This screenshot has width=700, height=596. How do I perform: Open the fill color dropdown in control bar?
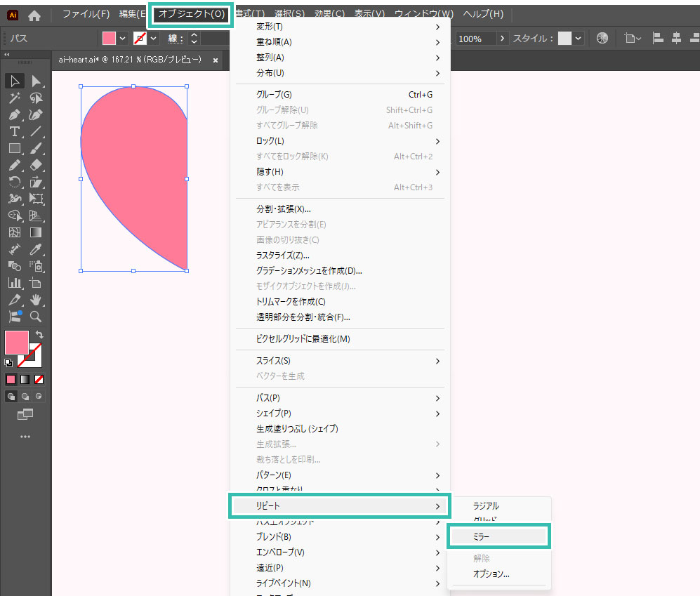123,39
